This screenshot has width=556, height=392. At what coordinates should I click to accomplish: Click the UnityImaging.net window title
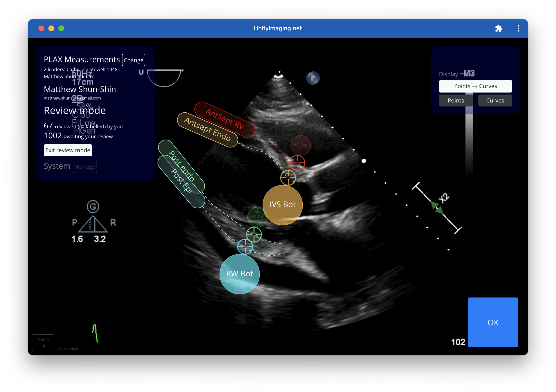(x=278, y=28)
